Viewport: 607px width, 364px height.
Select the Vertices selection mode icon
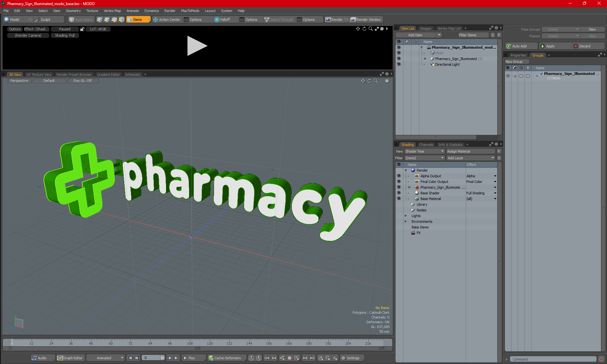(x=100, y=20)
